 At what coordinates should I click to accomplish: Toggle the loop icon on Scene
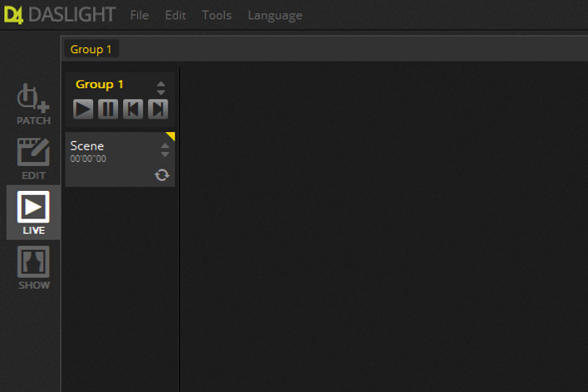(162, 174)
